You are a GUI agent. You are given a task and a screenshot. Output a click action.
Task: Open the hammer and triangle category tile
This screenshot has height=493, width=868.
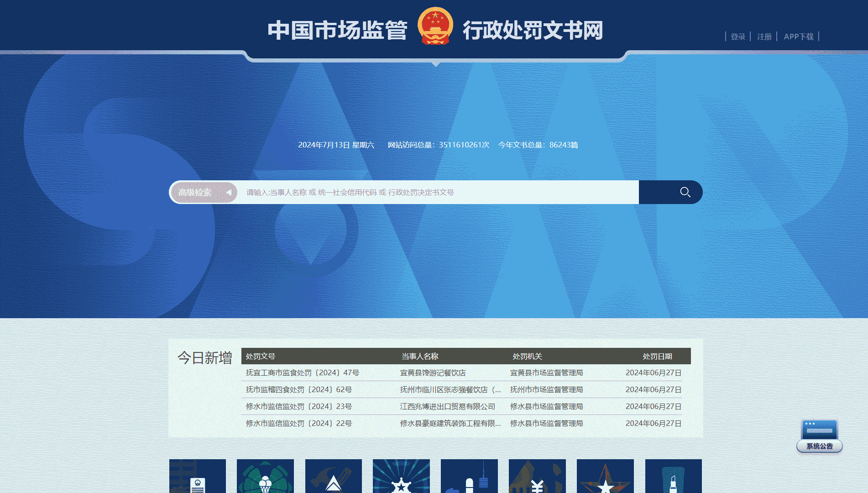tap(334, 476)
